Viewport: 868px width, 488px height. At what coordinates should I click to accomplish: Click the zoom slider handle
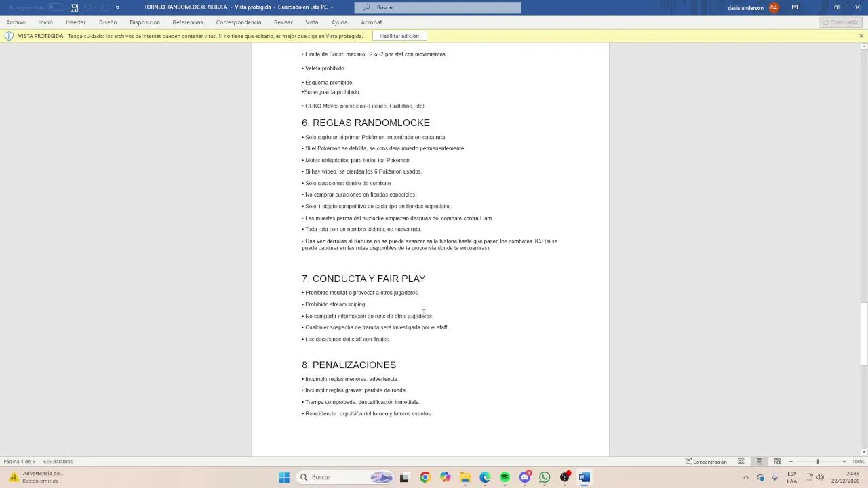click(818, 462)
